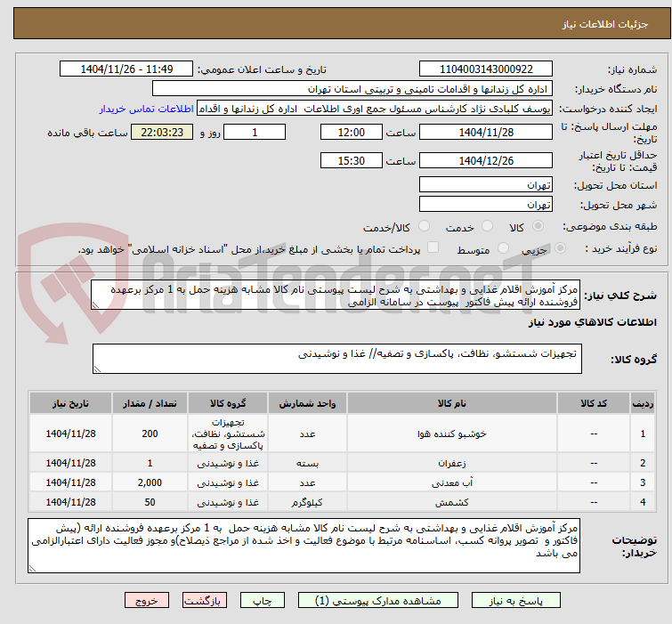This screenshot has width=672, height=624.
Task: Click the نام کالا column header
Action: point(452,403)
